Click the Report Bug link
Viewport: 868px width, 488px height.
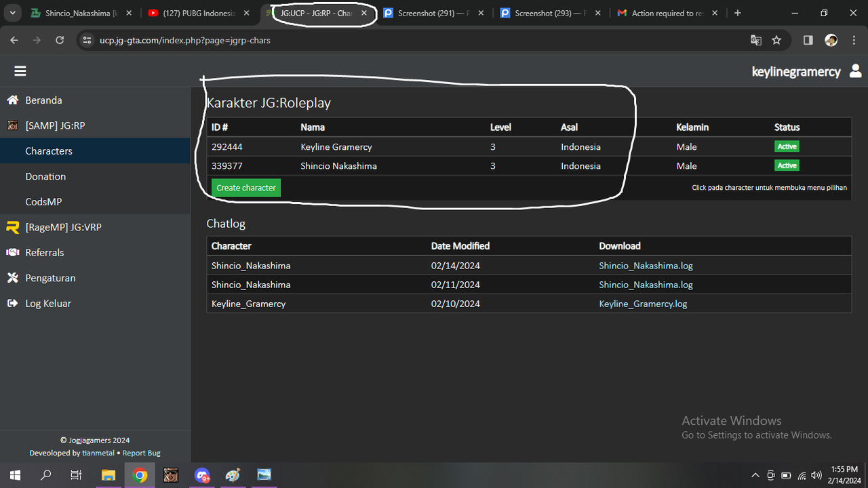(x=142, y=453)
